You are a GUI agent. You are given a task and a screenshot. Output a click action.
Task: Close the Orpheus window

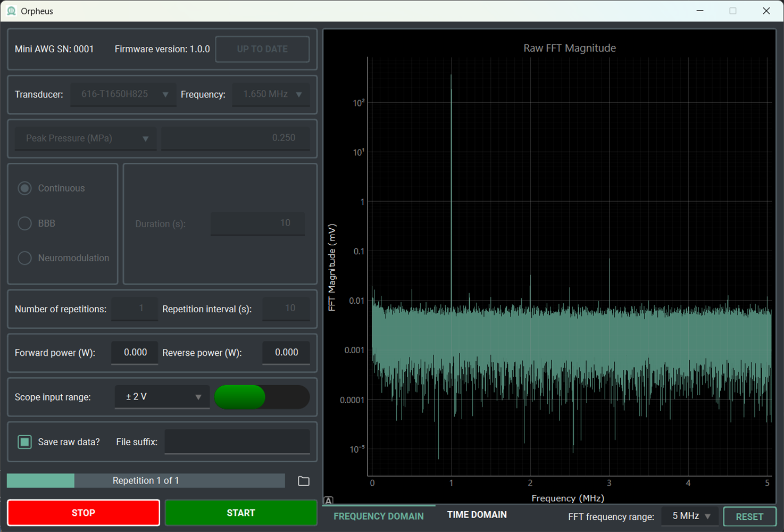(x=766, y=11)
